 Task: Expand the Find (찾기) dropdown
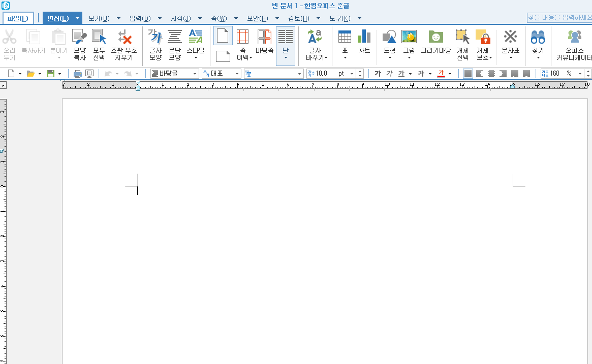538,58
